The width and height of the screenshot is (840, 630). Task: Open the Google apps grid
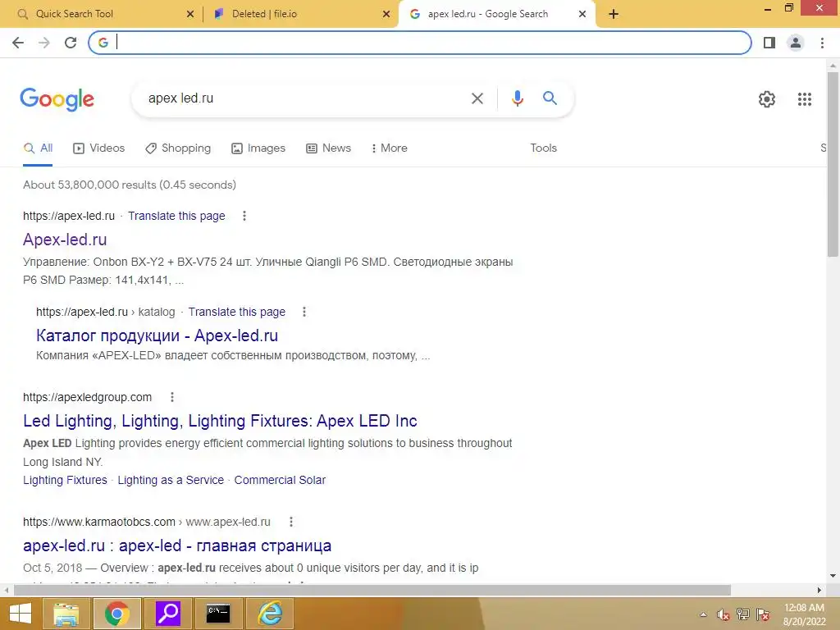tap(805, 99)
